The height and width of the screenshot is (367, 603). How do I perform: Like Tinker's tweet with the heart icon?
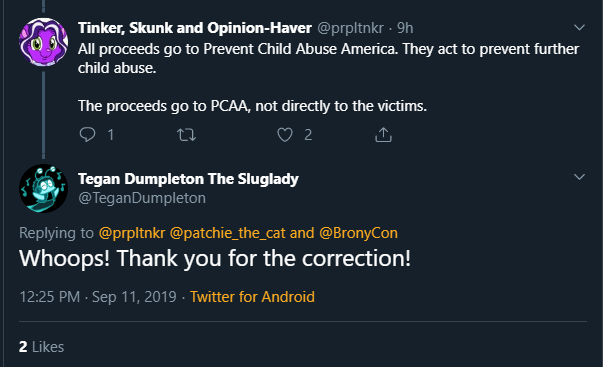coord(285,135)
